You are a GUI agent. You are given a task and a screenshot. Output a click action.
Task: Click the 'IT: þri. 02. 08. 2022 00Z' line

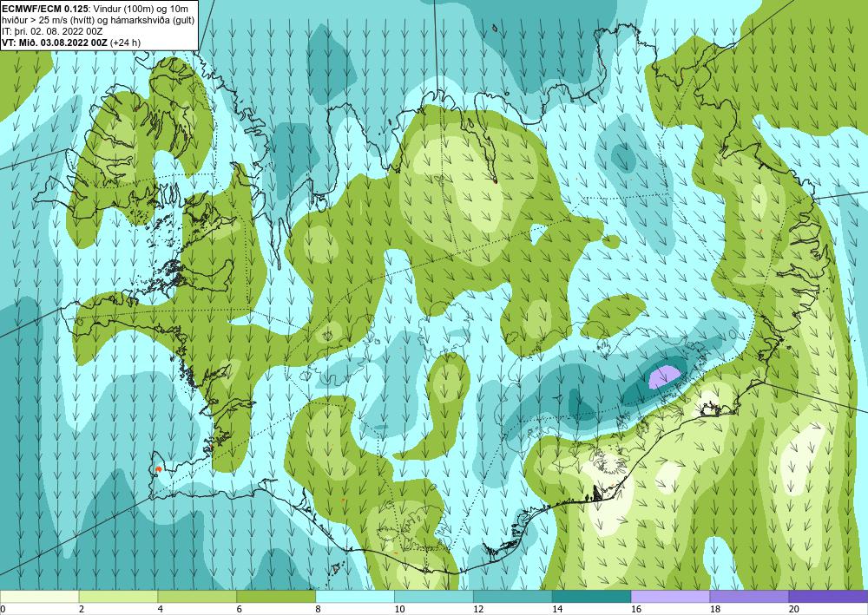pos(52,31)
